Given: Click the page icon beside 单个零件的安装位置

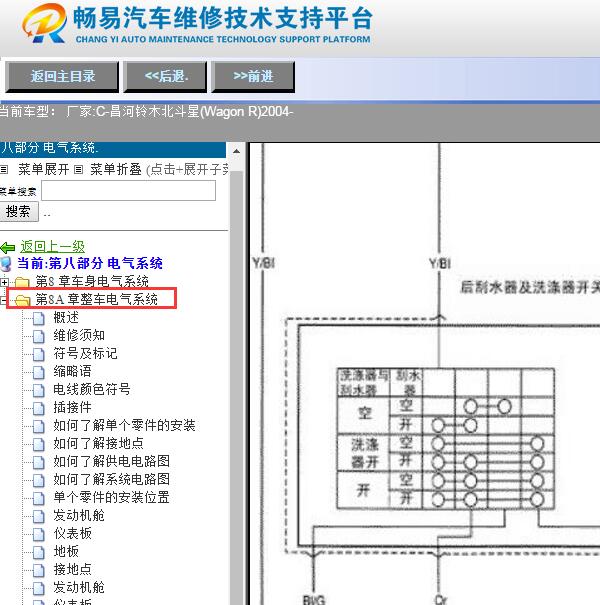Looking at the screenshot, I should point(39,499).
